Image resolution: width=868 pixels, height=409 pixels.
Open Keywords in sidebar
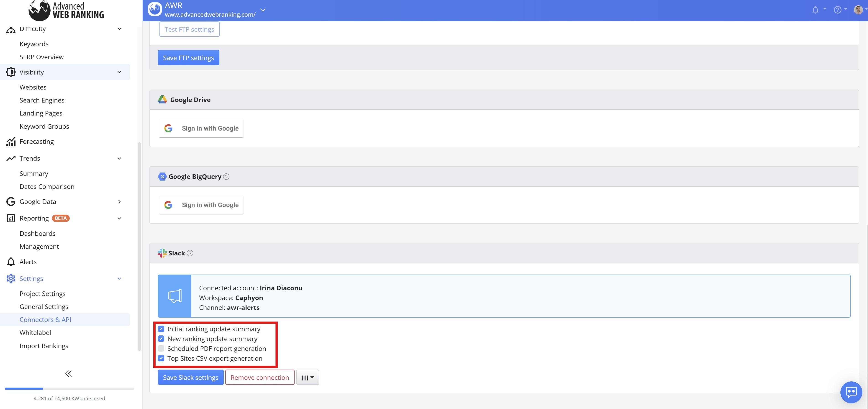pos(34,44)
